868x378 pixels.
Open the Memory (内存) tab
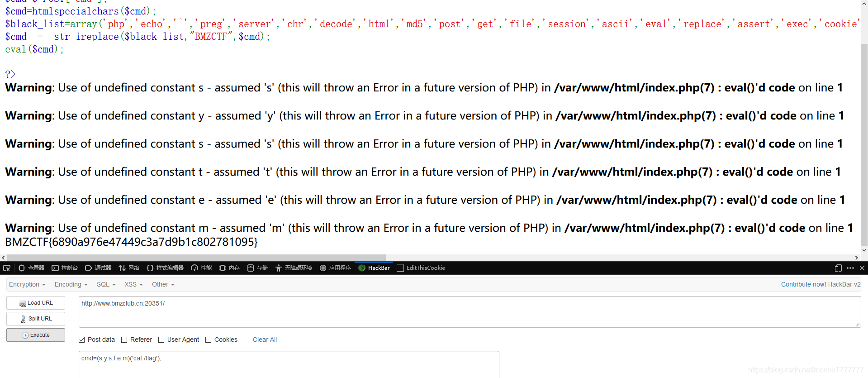click(229, 268)
